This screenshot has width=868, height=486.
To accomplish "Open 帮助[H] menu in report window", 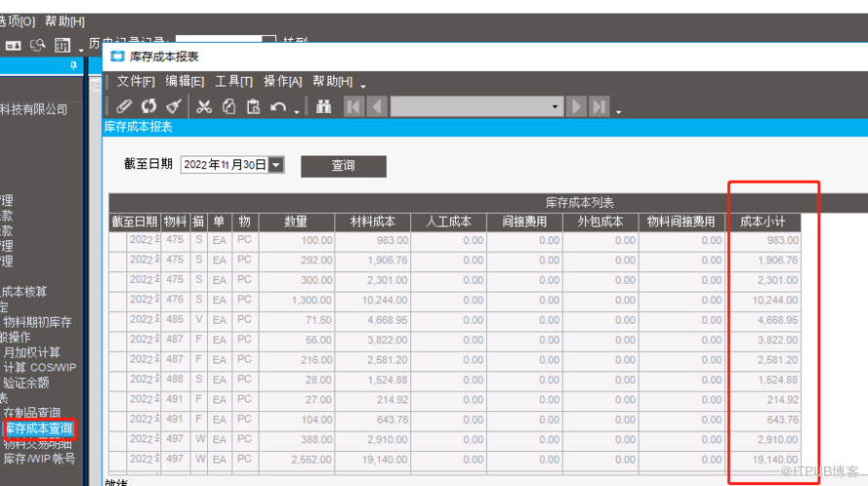I will coord(332,81).
